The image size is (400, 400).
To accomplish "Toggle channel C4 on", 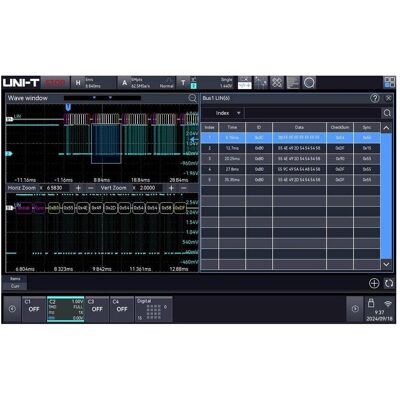I will tap(122, 309).
